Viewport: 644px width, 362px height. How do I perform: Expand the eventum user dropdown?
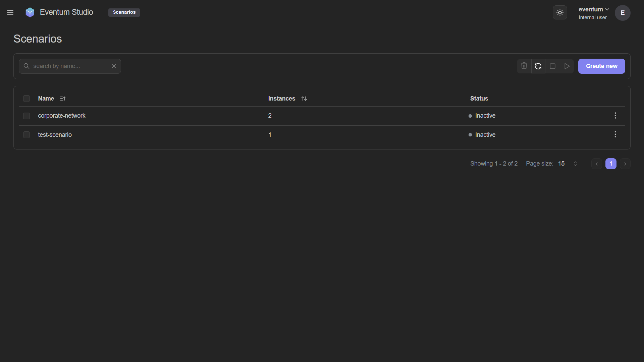pos(594,9)
